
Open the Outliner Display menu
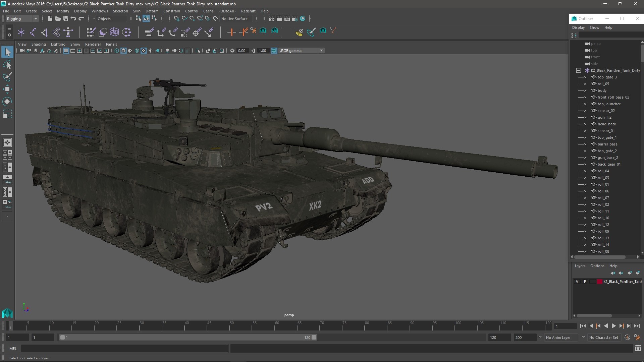578,27
